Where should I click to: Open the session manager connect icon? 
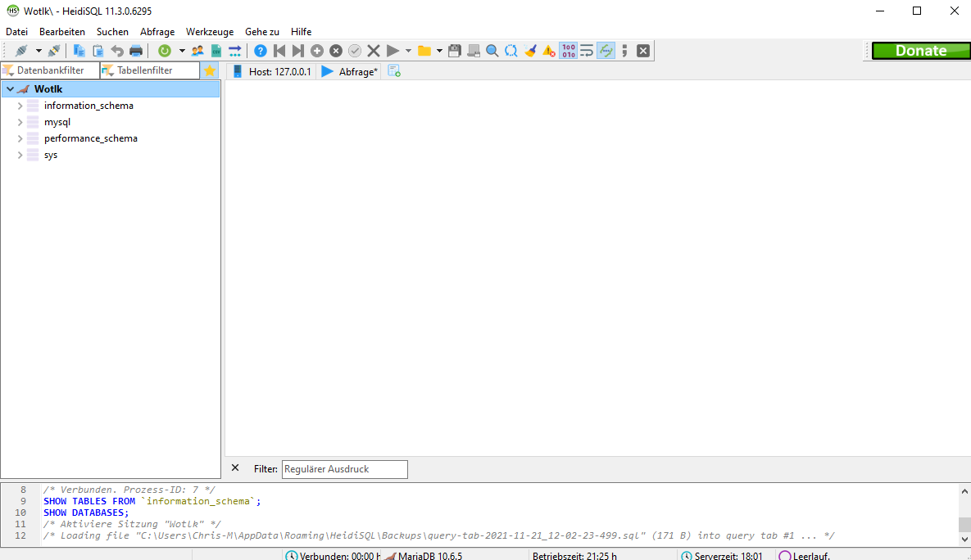click(21, 51)
